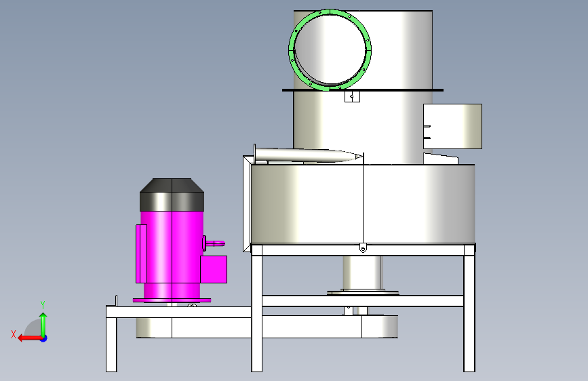Click the green Y axis arrow on triad
Screen dimensions: 588x381
click(x=43, y=325)
